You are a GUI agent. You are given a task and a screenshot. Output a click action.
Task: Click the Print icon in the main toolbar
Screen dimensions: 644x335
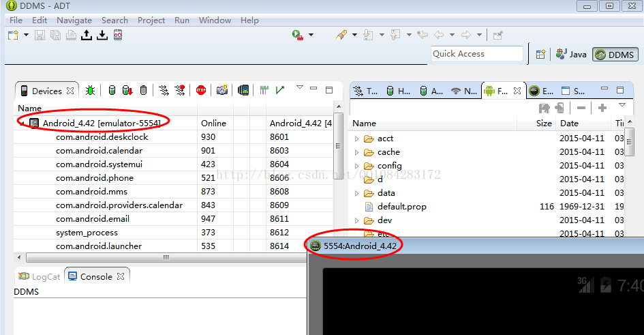[x=71, y=35]
